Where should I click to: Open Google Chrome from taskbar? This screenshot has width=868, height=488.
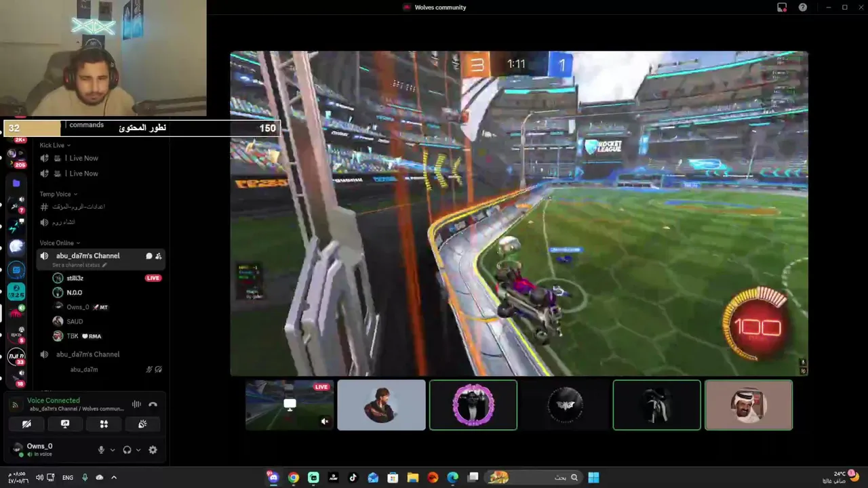click(x=293, y=478)
